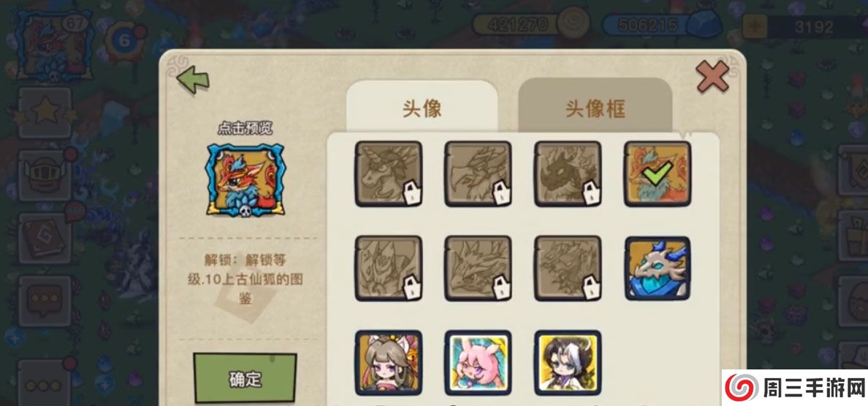This screenshot has height=406, width=868.
Task: Tap the blue gem counter 506215
Action: point(662,26)
